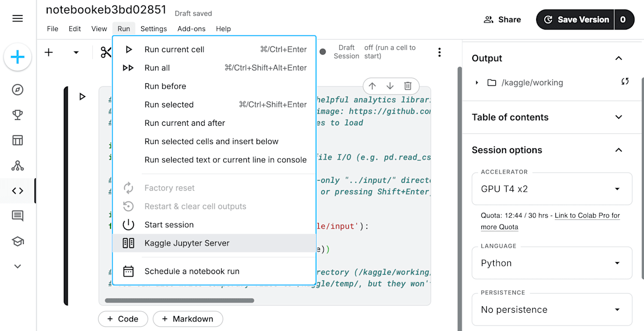Open the table Datasets sidebar icon

[18, 140]
